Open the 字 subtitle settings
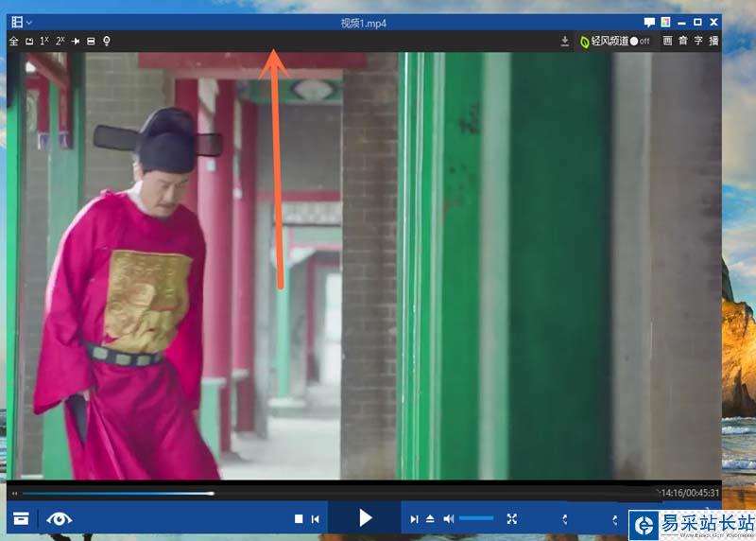 698,41
